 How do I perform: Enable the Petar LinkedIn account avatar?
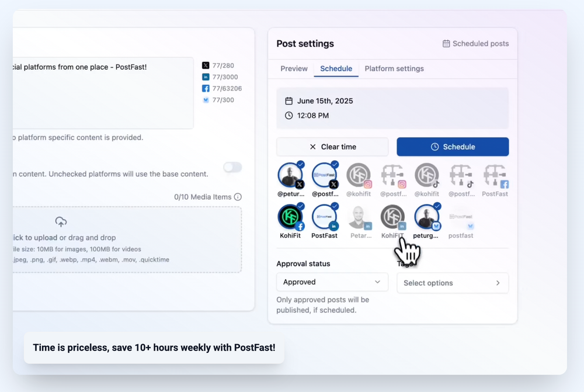[359, 217]
